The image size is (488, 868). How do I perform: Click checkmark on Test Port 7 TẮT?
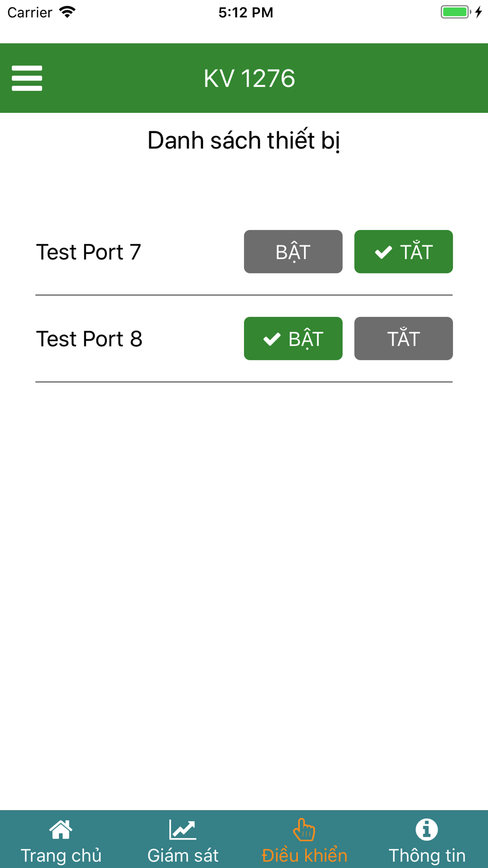384,252
